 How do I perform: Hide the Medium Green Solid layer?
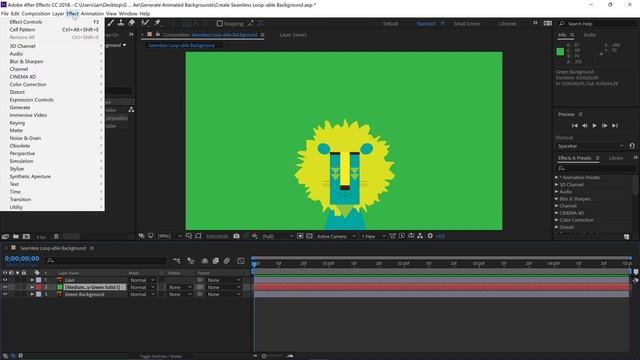point(5,287)
